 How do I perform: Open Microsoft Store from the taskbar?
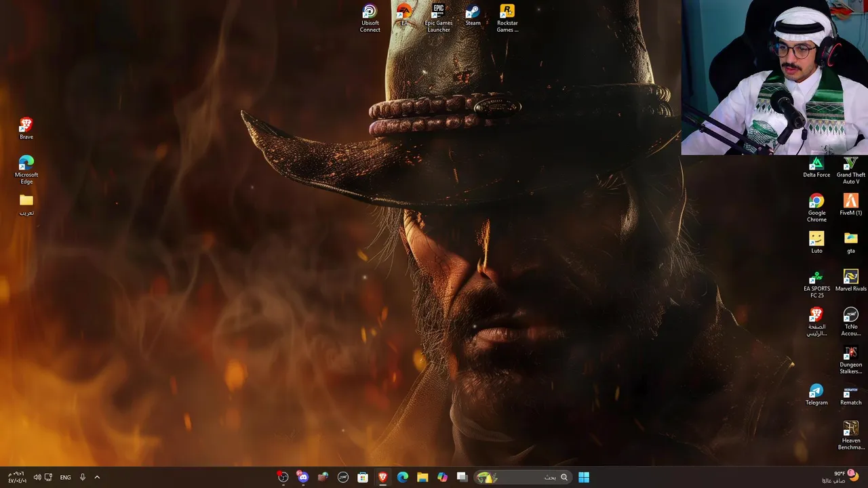pyautogui.click(x=363, y=477)
